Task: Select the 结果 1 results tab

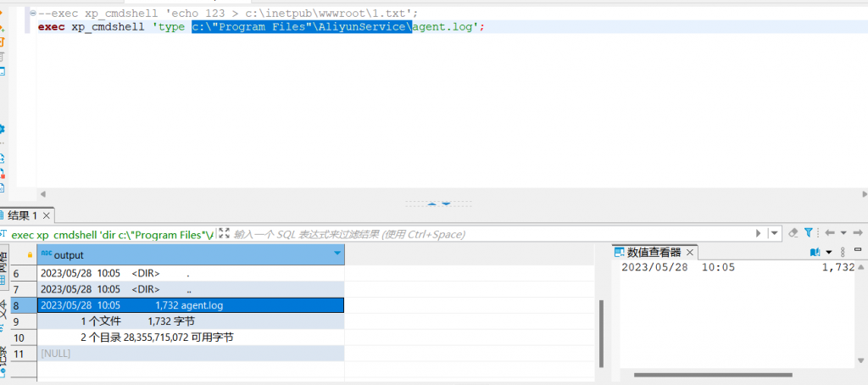Action: point(22,215)
